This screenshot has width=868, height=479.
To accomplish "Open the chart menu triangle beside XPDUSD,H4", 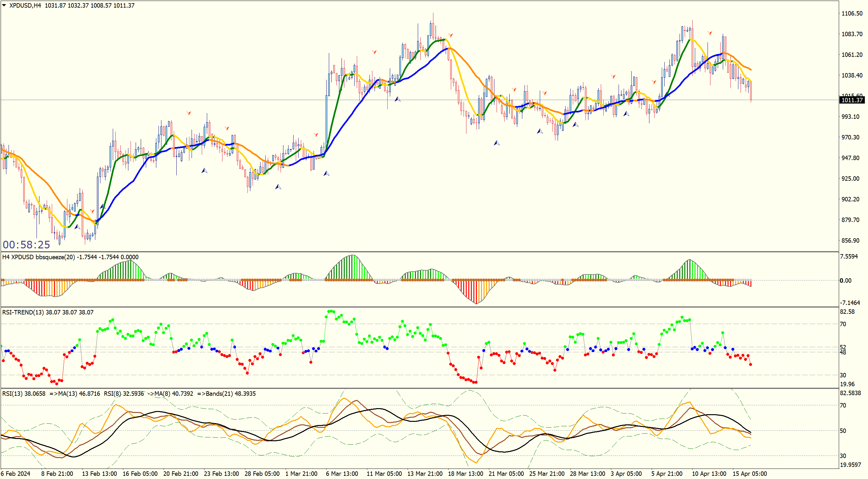I will click(x=4, y=5).
